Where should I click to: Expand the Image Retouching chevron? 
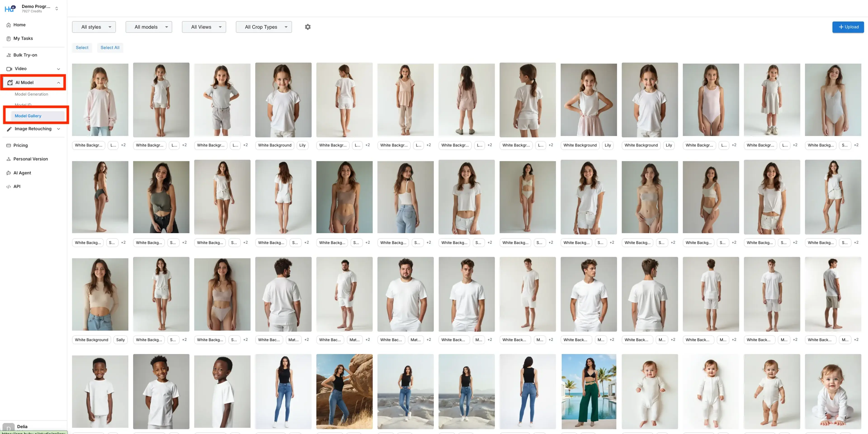pos(59,129)
